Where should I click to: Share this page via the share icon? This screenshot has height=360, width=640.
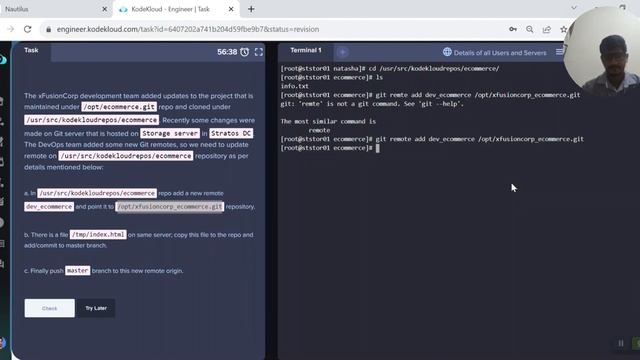coord(547,29)
